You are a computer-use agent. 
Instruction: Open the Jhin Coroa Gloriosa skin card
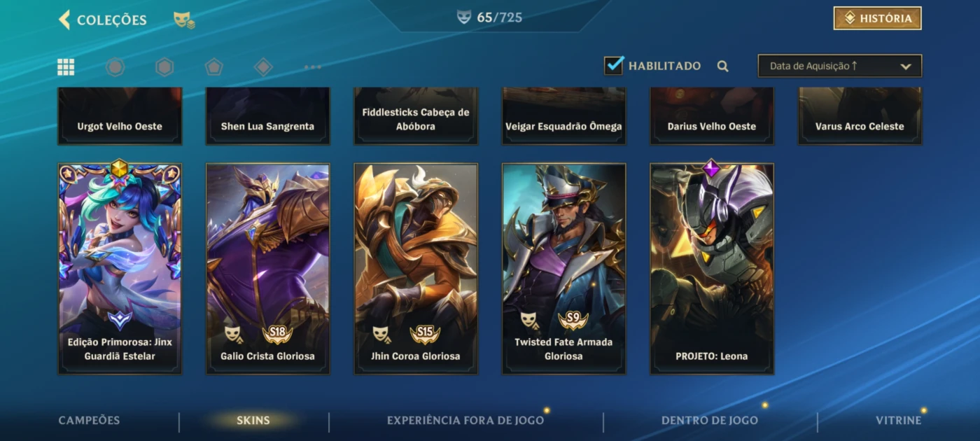coord(416,269)
